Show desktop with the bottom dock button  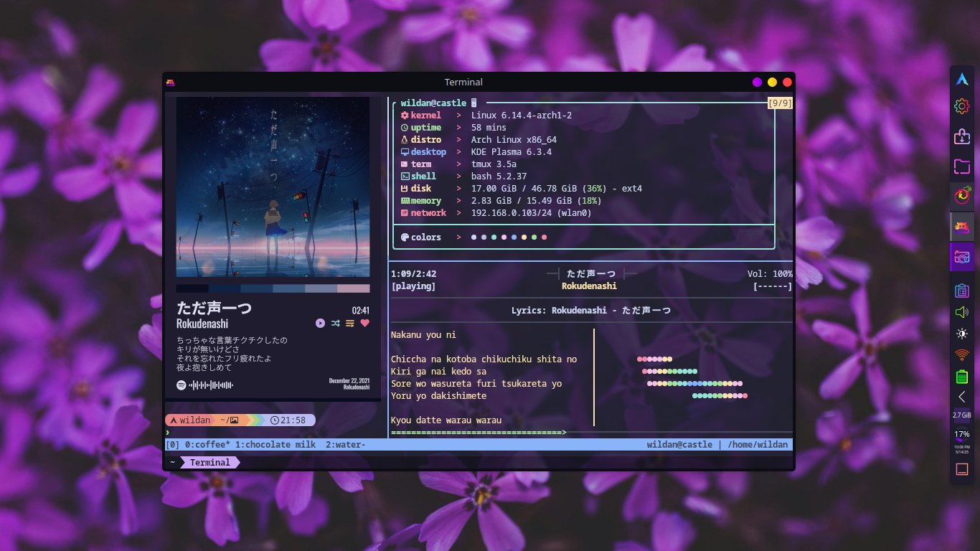pyautogui.click(x=961, y=470)
